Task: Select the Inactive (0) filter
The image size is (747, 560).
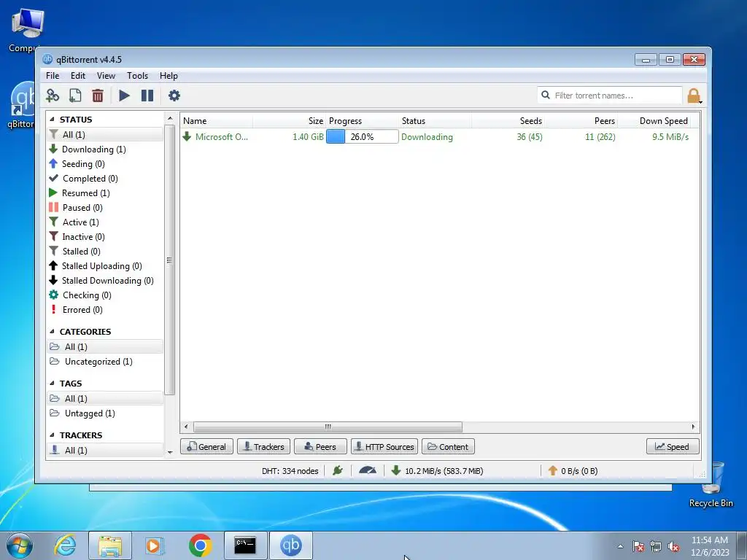Action: 105,237
